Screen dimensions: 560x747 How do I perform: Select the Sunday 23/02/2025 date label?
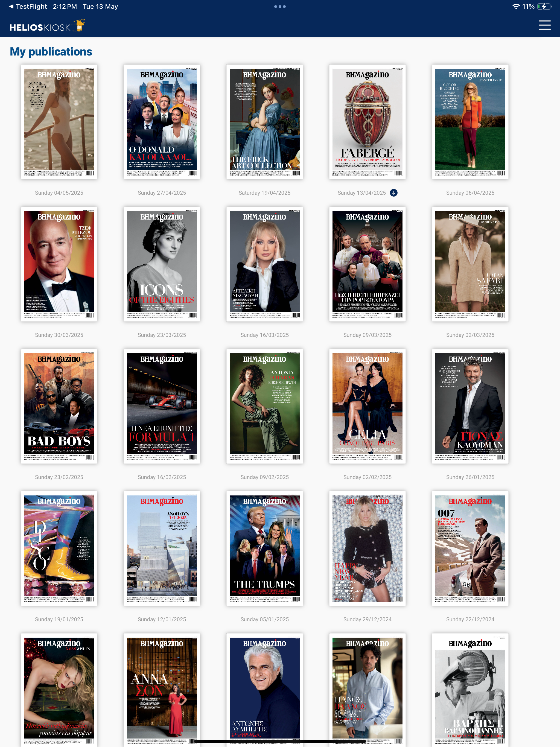coord(59,477)
